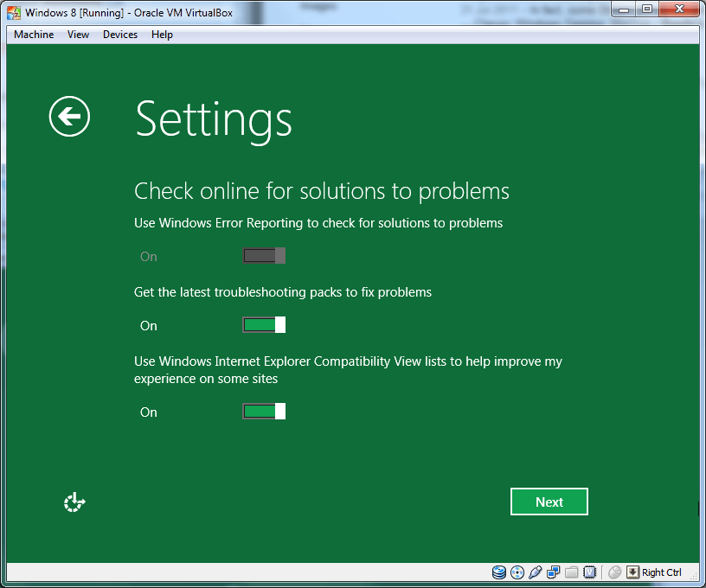Click the optical disc status icon
The height and width of the screenshot is (588, 706).
[517, 572]
